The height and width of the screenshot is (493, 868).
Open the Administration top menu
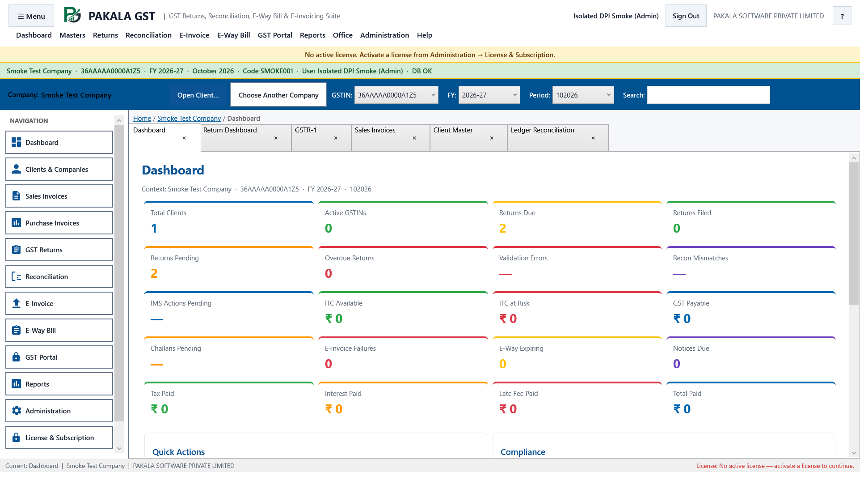pyautogui.click(x=384, y=35)
